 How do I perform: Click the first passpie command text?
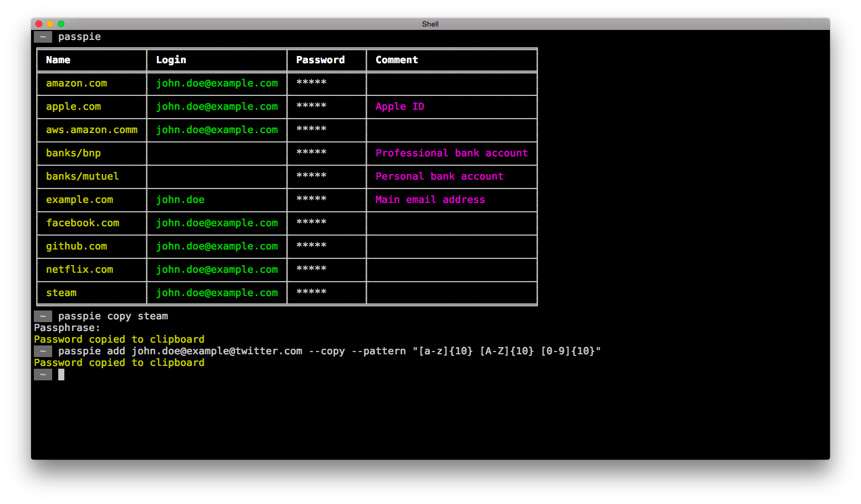pos(79,37)
